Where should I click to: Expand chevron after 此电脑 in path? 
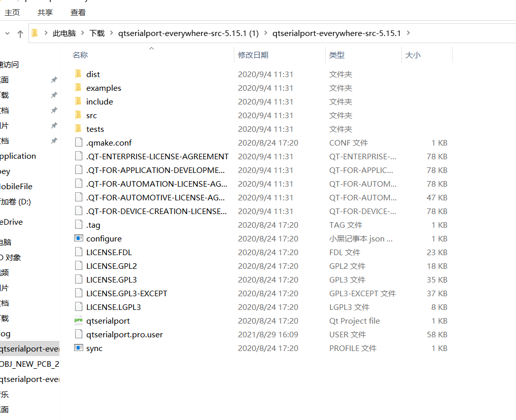tap(83, 33)
